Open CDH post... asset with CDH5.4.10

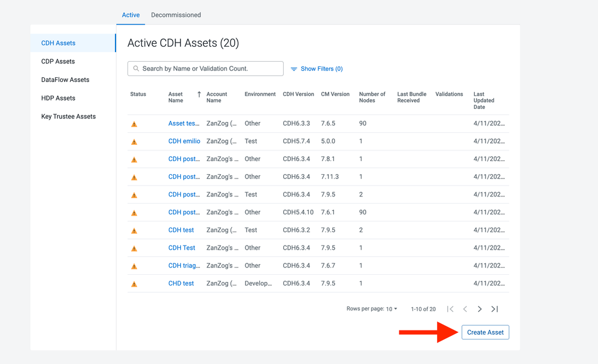184,212
